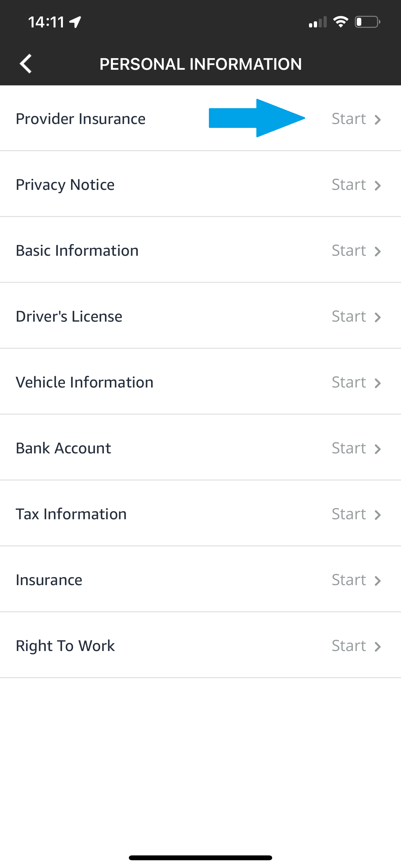Viewport: 401px width, 868px height.
Task: Select the Driver's License item
Action: (69, 316)
